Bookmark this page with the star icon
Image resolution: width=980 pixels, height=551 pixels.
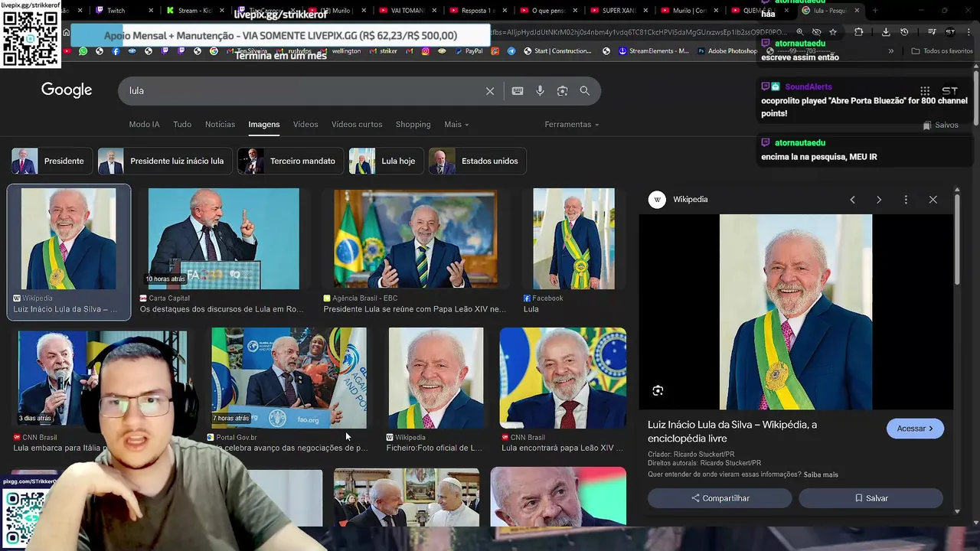833,32
